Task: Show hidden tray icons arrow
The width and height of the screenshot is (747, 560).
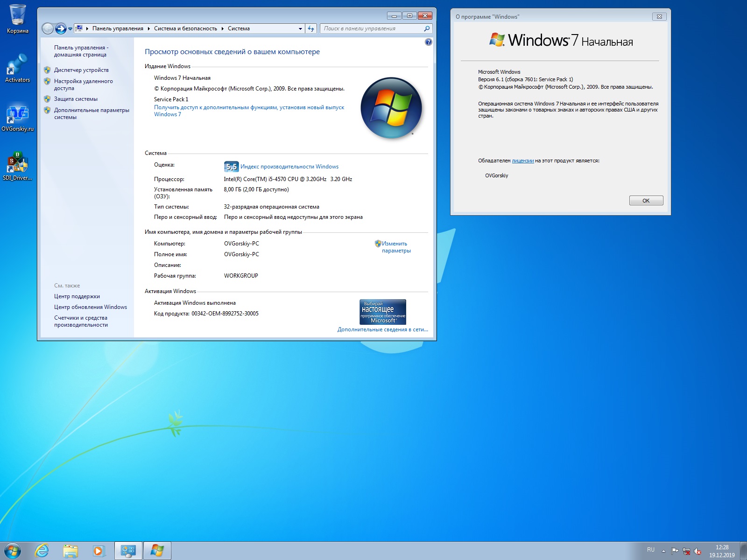Action: (x=663, y=551)
